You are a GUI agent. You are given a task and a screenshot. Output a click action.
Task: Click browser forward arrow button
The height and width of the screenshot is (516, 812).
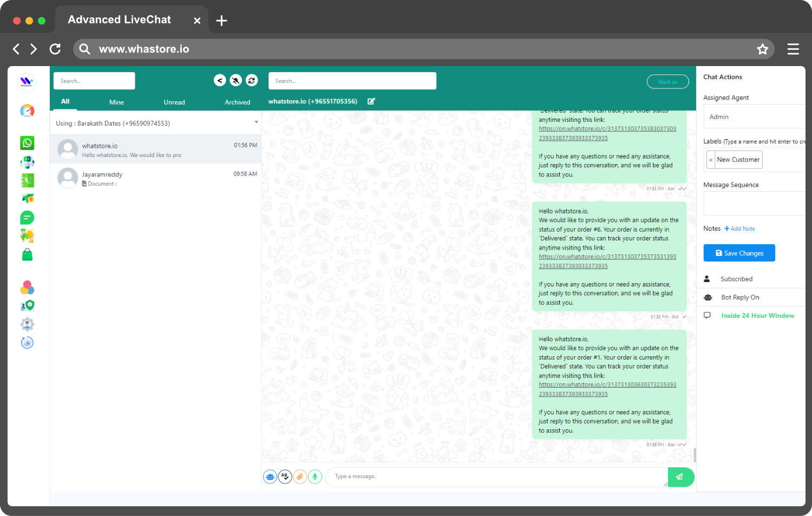pos(34,49)
